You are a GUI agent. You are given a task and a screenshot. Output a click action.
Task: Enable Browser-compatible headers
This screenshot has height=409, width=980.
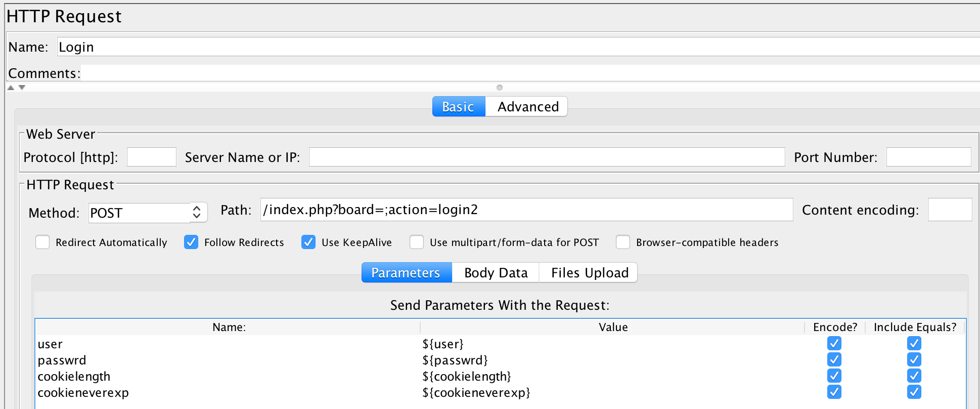(x=622, y=242)
